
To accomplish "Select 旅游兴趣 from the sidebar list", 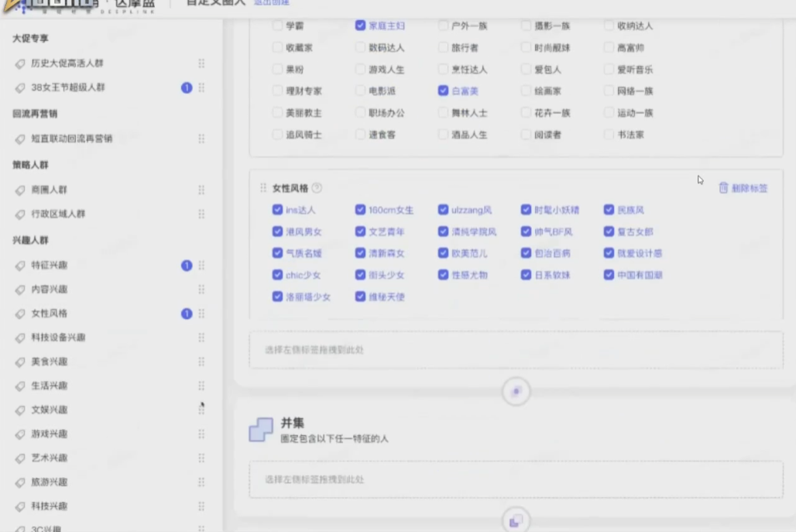I will 49,482.
